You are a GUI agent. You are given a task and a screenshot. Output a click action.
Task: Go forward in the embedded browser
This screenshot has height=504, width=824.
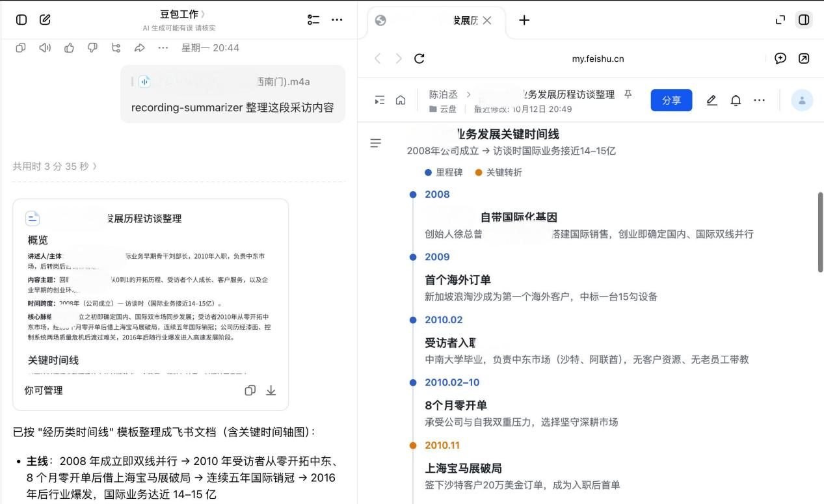coord(399,59)
